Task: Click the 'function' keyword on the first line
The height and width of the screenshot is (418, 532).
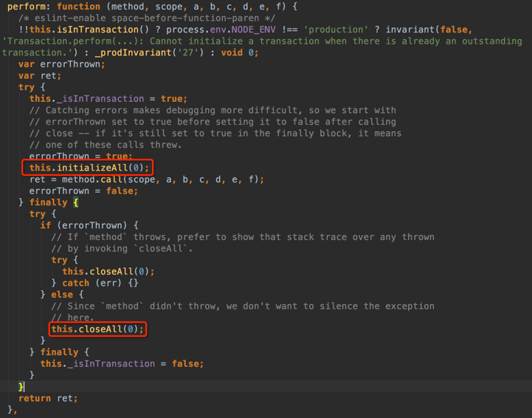Action: pos(78,7)
